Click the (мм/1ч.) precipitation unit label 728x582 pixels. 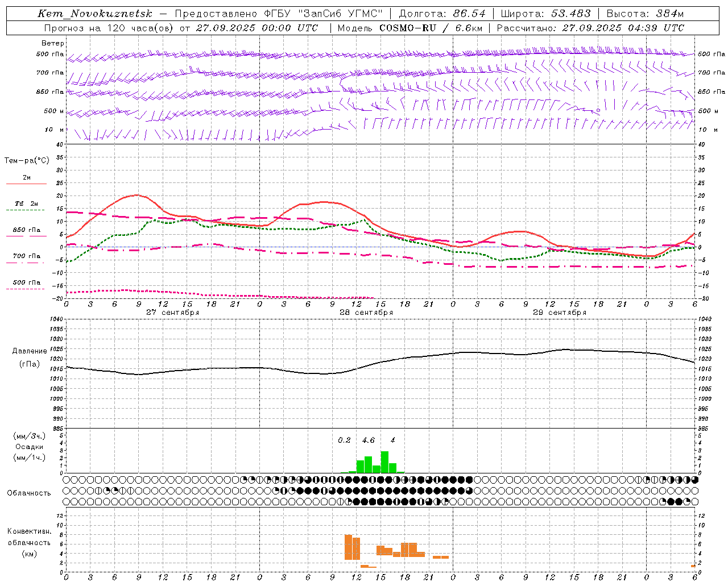[x=30, y=458]
